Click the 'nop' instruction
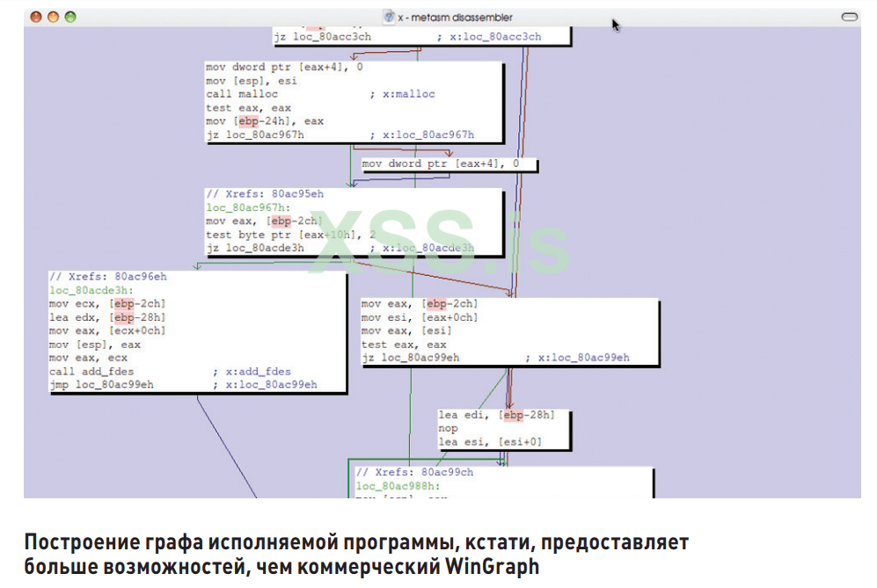 (448, 429)
